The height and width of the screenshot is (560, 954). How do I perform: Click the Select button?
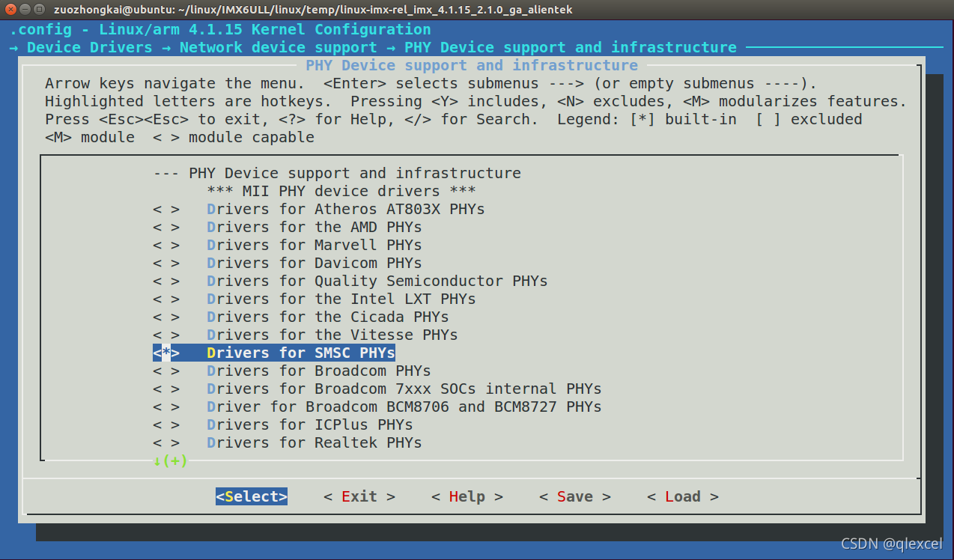(x=252, y=496)
